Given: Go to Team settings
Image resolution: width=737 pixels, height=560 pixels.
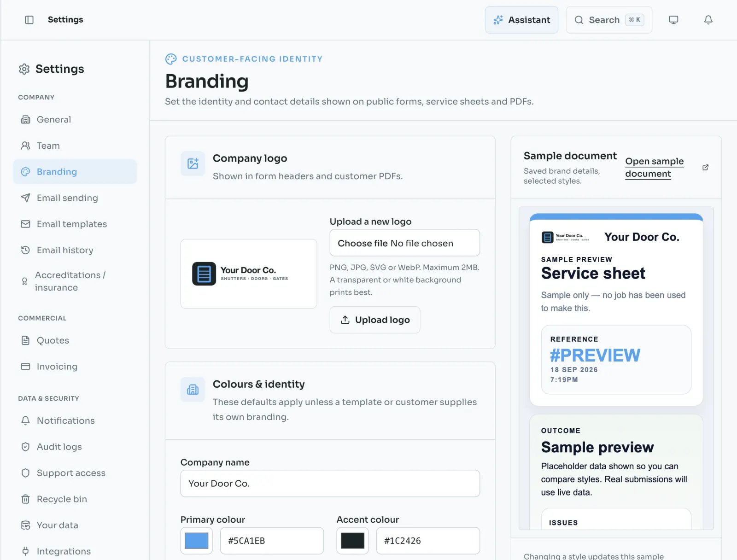Looking at the screenshot, I should pos(75,146).
